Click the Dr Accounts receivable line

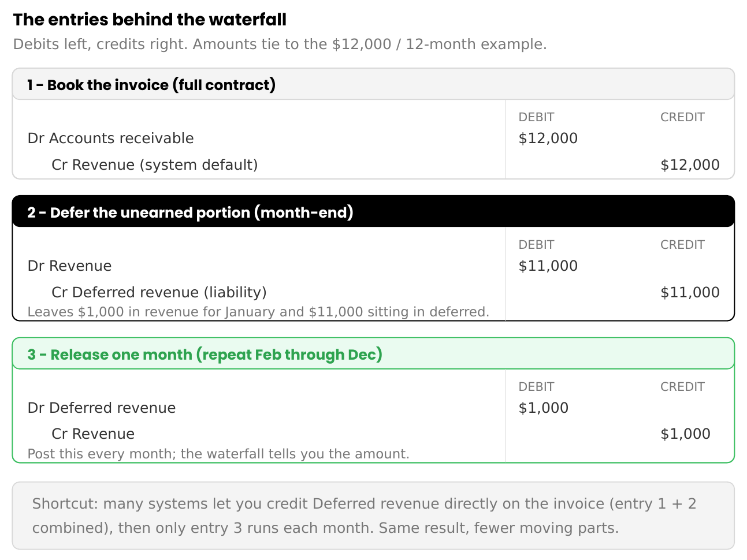[111, 138]
